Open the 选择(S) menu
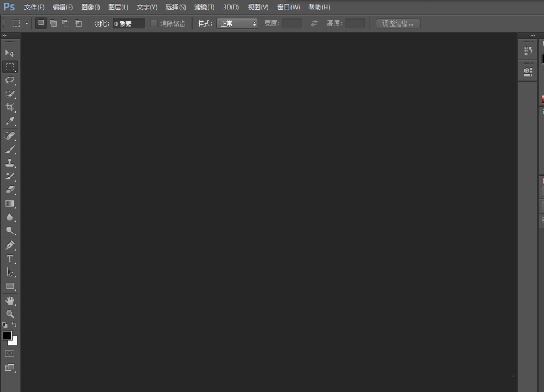The width and height of the screenshot is (544, 392). click(176, 7)
